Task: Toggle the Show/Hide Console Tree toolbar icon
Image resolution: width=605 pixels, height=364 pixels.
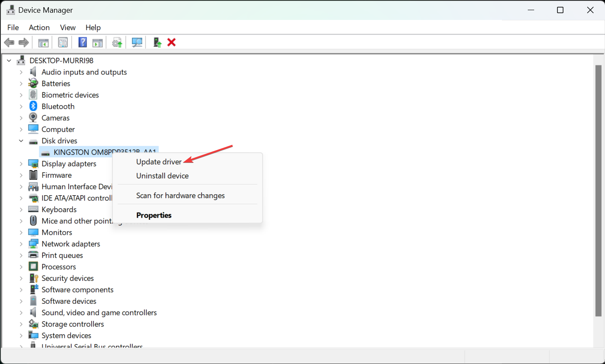Action: tap(43, 42)
